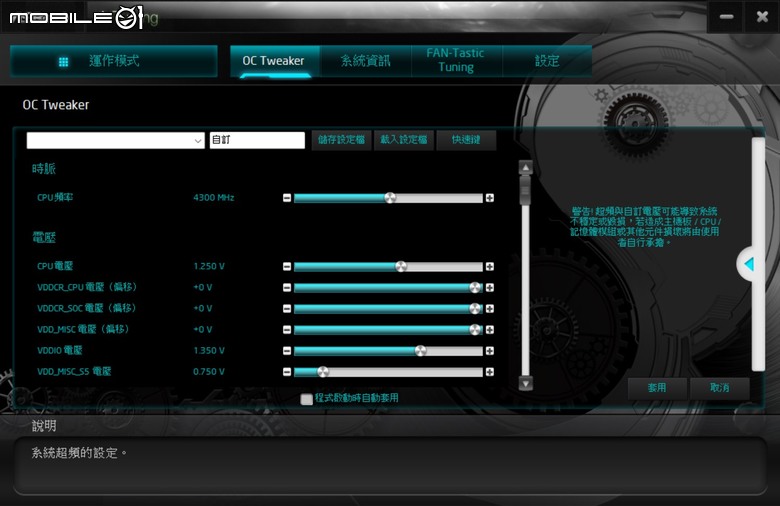Click the settings list scrollbar thumb

525,191
